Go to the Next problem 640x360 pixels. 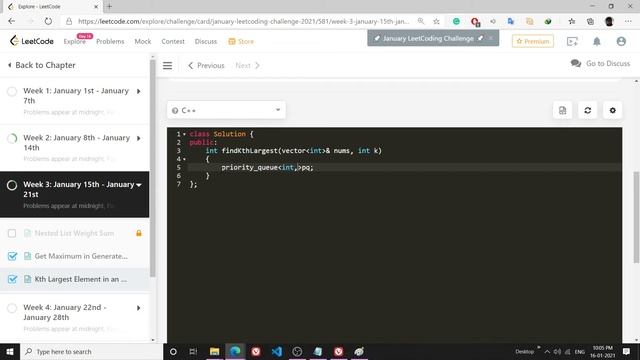247,65
